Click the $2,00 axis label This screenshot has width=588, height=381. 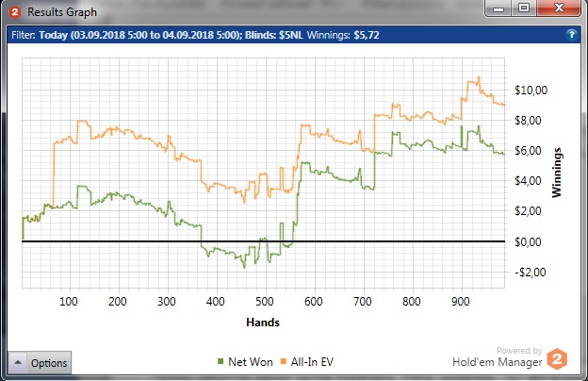[528, 211]
